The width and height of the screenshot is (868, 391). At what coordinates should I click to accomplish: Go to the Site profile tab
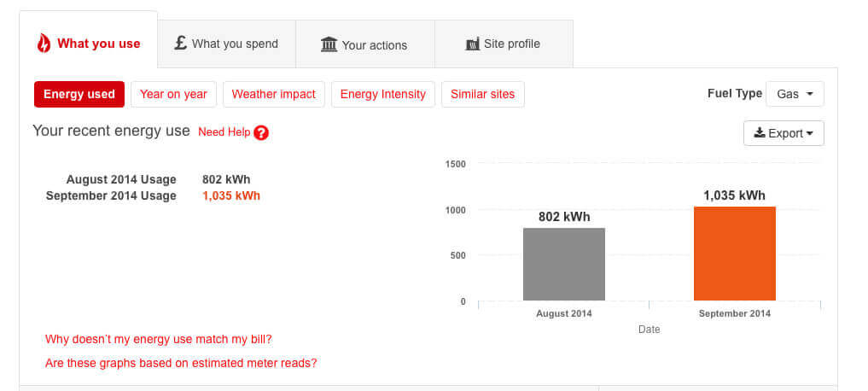point(504,44)
